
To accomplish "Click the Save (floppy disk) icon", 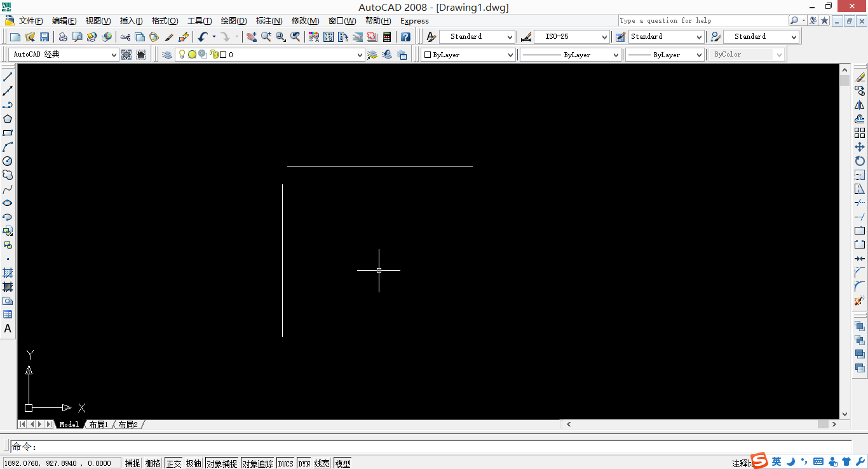I will click(44, 37).
